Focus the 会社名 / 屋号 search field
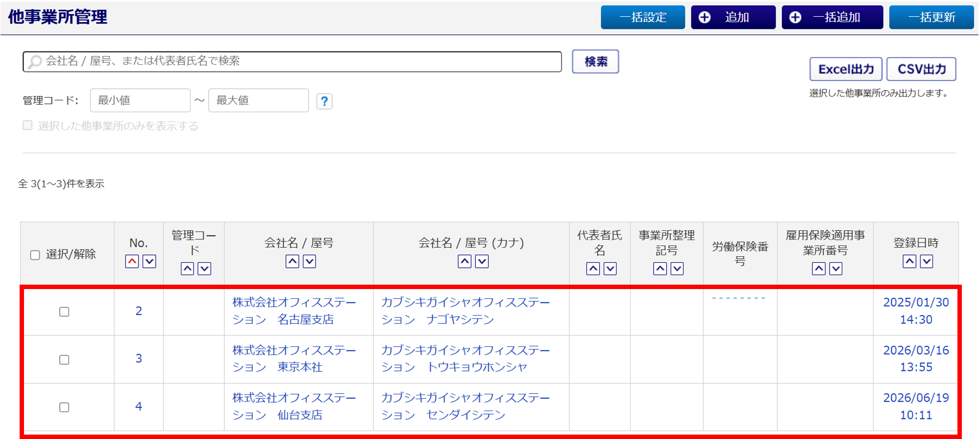Viewport: 980px width, 439px height. click(x=292, y=62)
